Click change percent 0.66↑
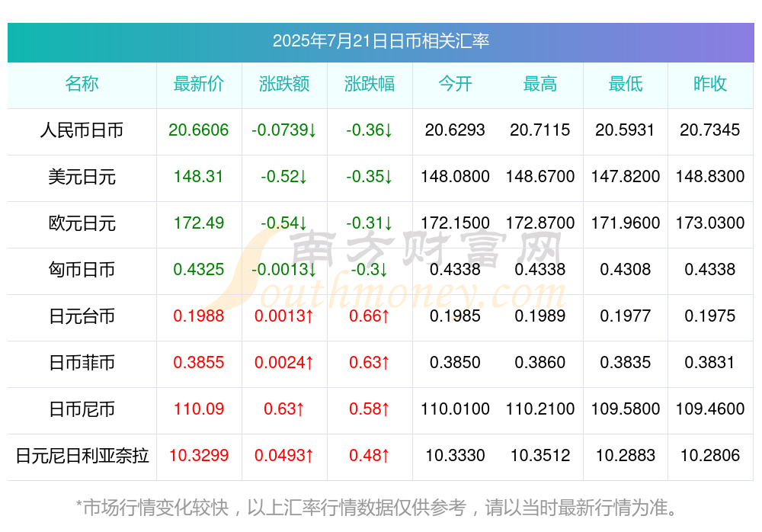Image resolution: width=762 pixels, height=532 pixels. click(x=370, y=316)
